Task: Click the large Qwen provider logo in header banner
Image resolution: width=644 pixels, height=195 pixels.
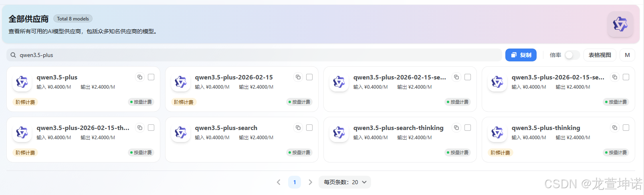Action: pyautogui.click(x=620, y=24)
